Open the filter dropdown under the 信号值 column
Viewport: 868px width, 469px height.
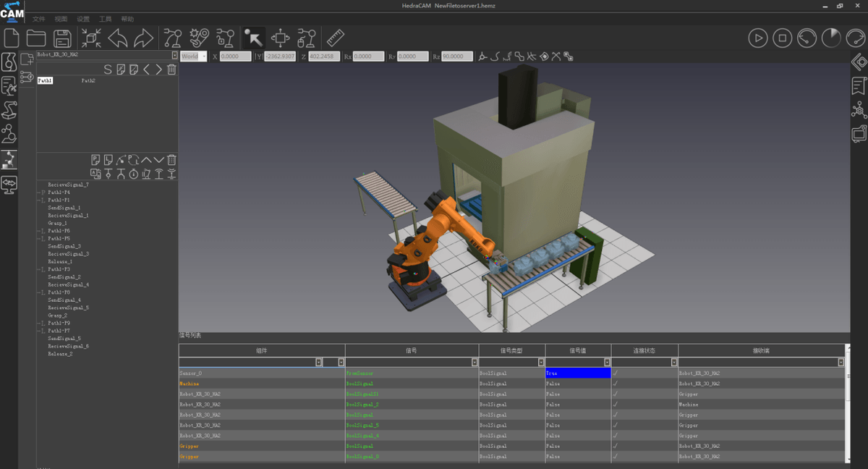click(x=608, y=362)
